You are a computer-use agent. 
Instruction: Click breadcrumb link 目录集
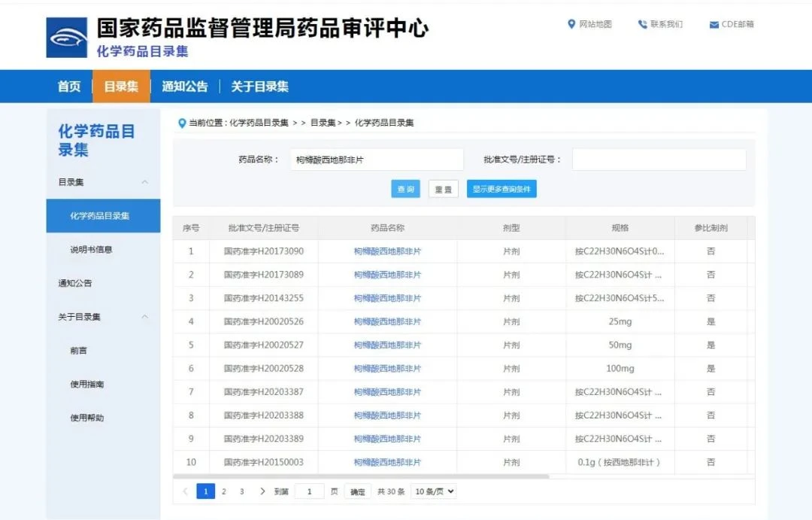323,123
